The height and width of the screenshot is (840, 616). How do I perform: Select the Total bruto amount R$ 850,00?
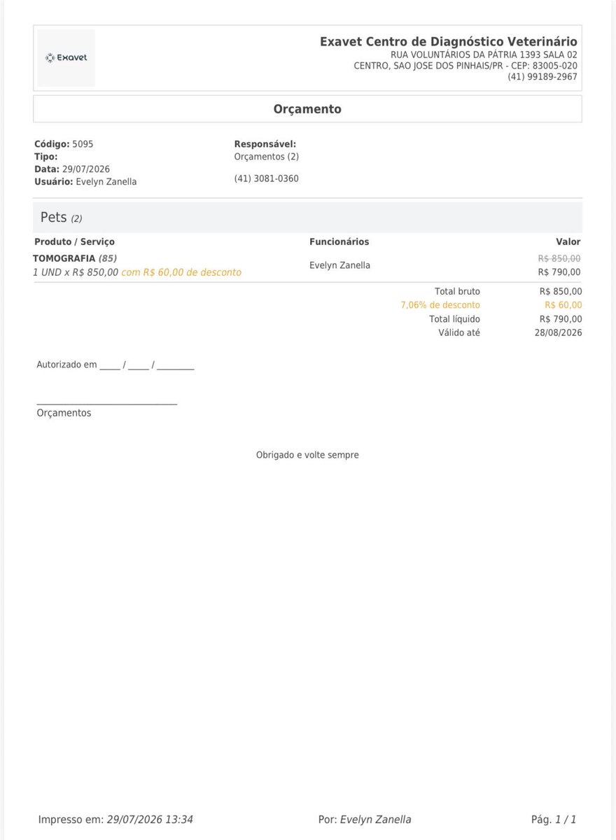561,292
